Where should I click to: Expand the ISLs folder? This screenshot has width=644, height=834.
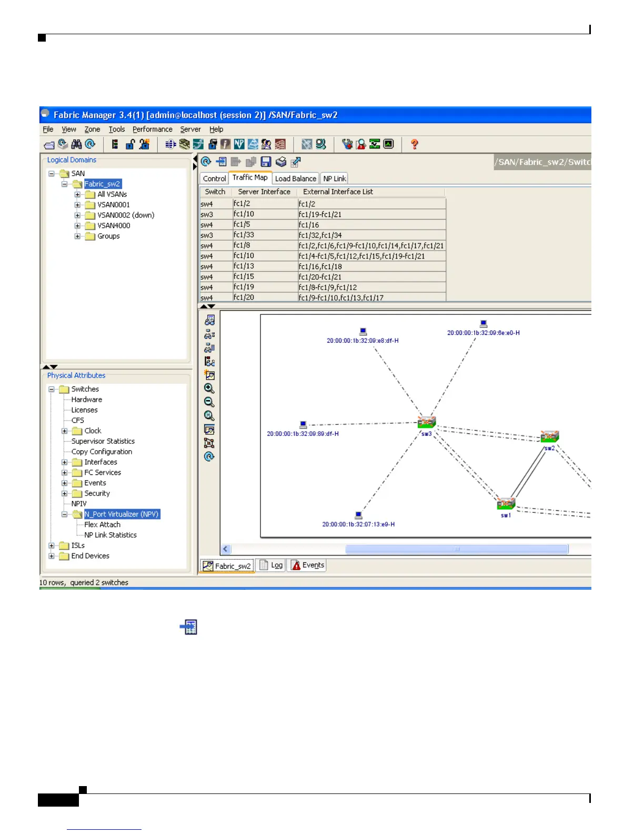click(52, 545)
